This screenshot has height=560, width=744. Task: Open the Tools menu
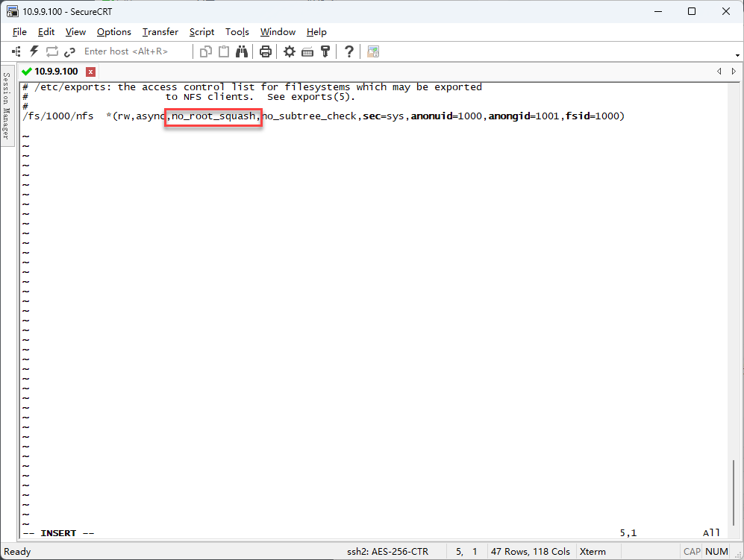(x=237, y=32)
